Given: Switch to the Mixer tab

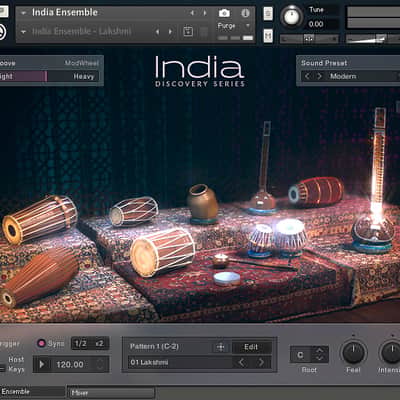Looking at the screenshot, I should [112, 393].
